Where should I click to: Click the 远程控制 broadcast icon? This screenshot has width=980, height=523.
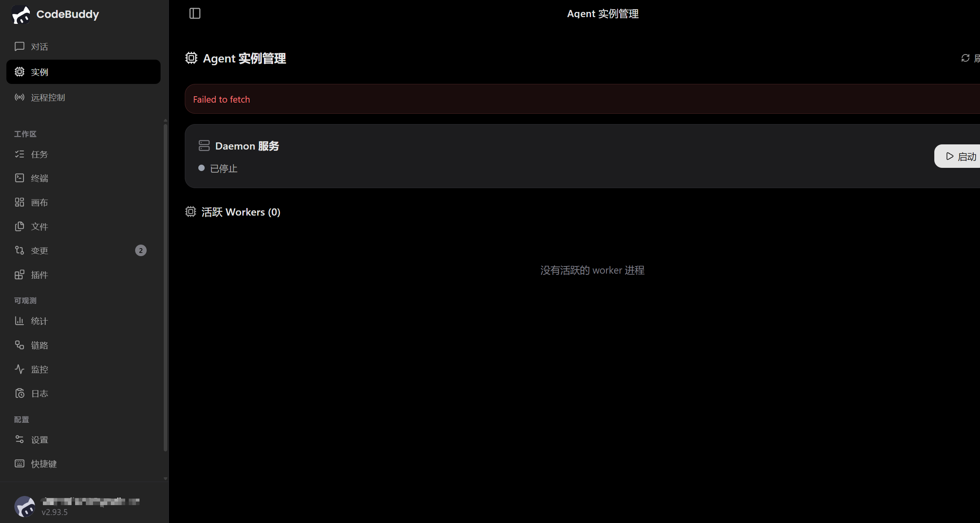click(x=19, y=97)
